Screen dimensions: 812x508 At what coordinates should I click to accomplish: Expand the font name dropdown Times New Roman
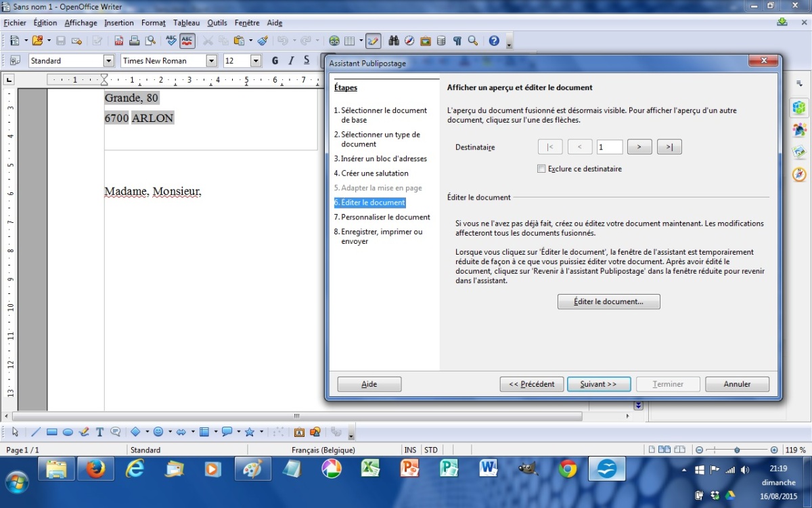[212, 60]
